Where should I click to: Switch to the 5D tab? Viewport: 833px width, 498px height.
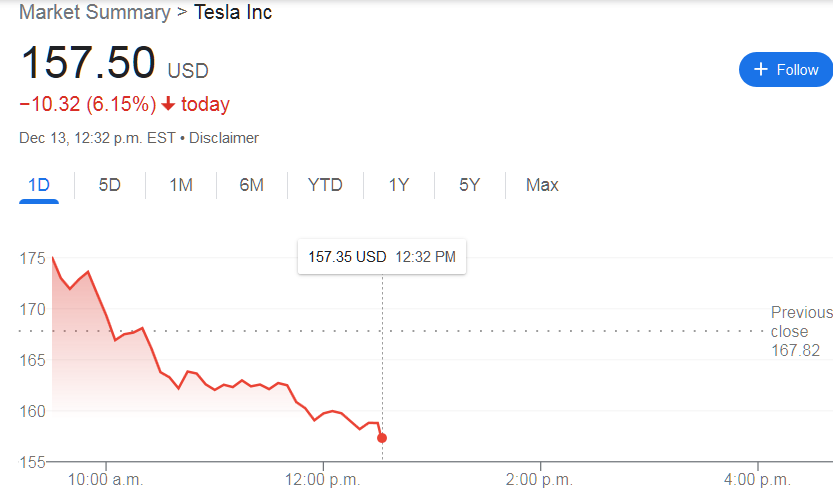click(109, 185)
